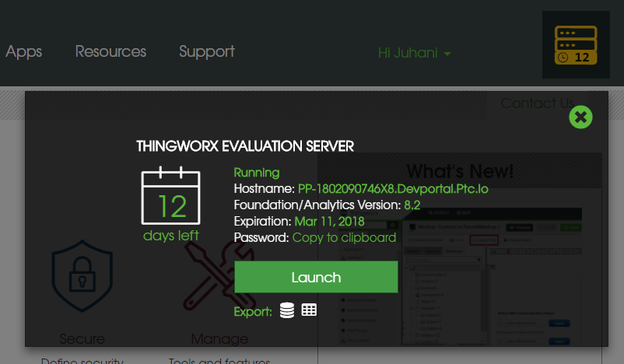Open the Resources menu item

point(110,51)
